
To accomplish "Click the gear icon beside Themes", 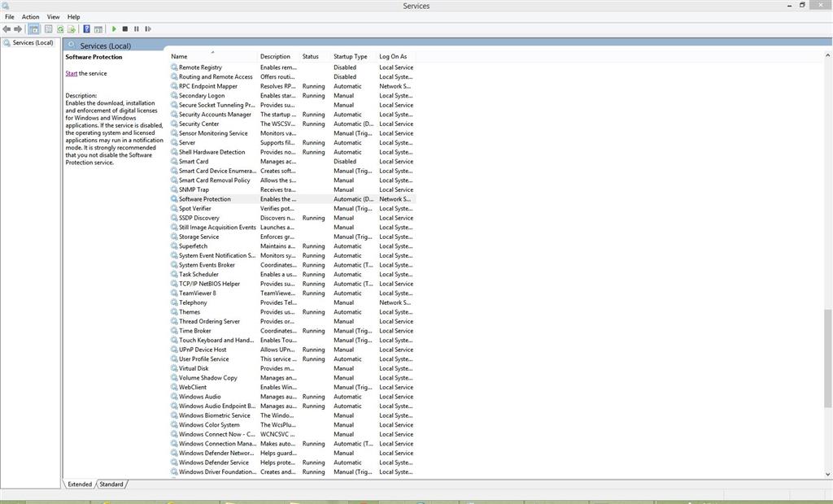I will [x=174, y=312].
